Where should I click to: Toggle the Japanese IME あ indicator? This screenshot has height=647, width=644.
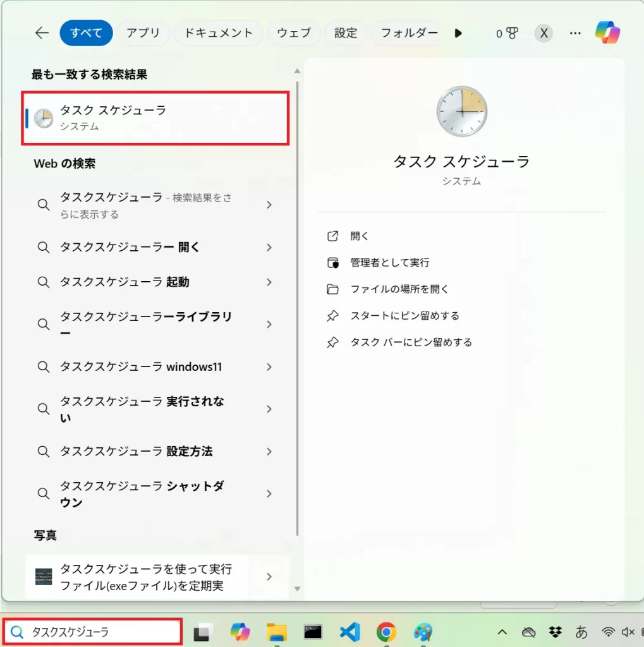point(581,632)
